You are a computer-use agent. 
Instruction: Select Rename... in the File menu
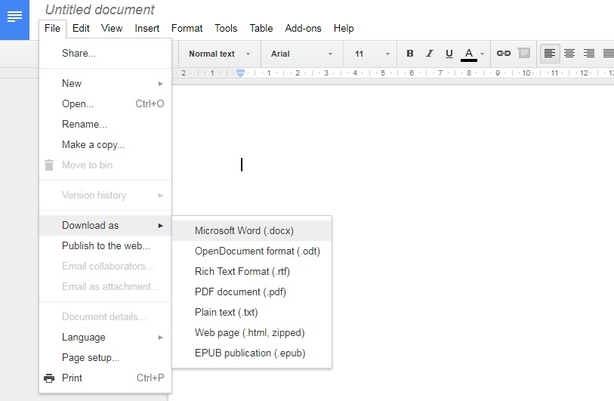105,124
